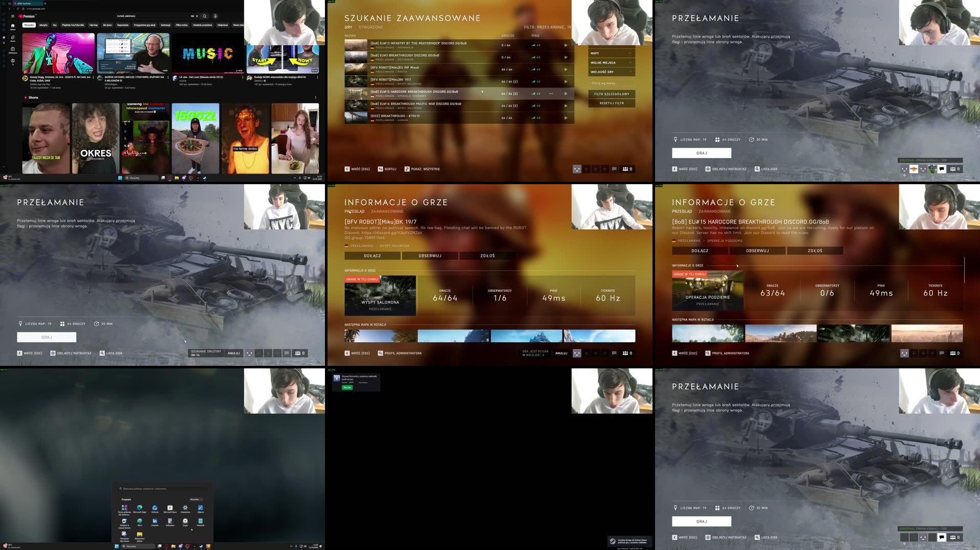980x550 pixels.
Task: Click 'Wszystkie' button in Start menu
Action: pos(197,499)
